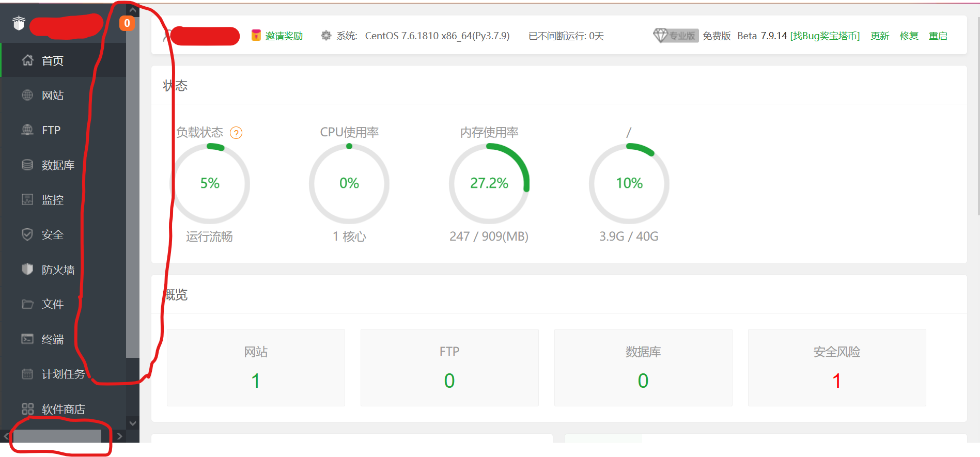The width and height of the screenshot is (980, 457).
Task: Open the 监控 page
Action: (63, 199)
